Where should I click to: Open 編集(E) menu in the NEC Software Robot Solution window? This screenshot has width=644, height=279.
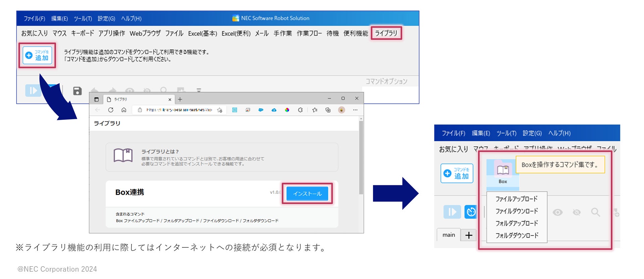coord(59,18)
